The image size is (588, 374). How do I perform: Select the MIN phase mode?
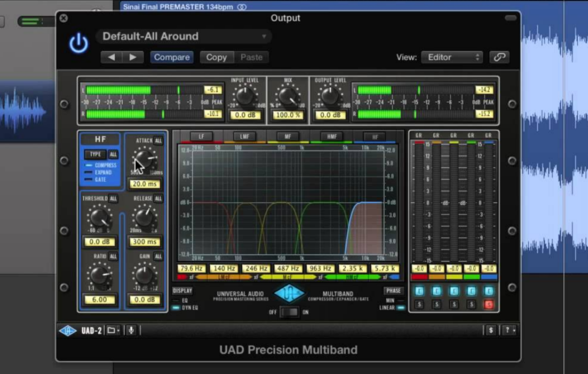click(x=394, y=301)
